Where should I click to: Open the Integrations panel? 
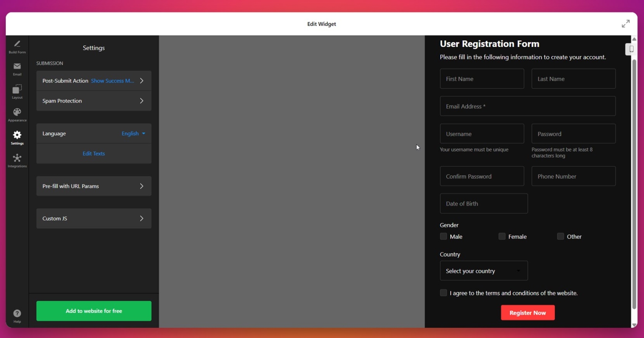pos(17,160)
